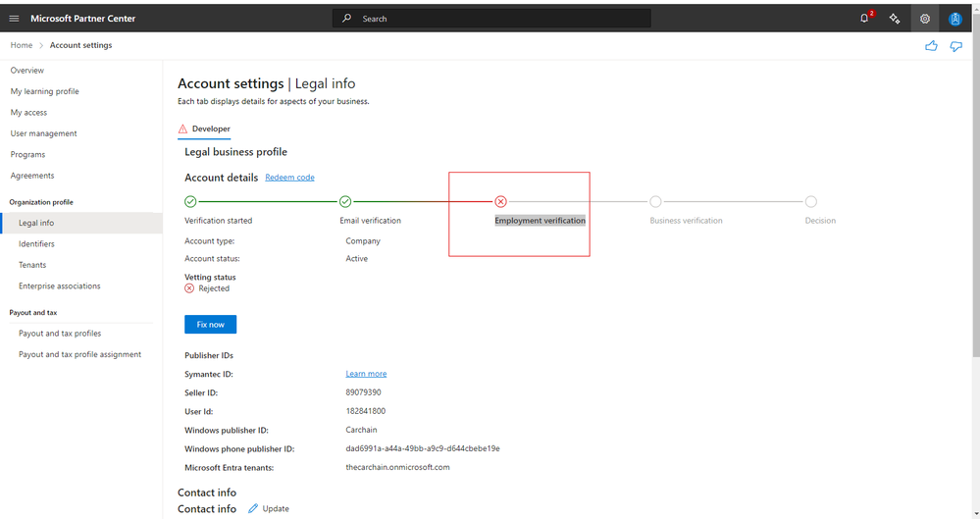Image resolution: width=980 pixels, height=519 pixels.
Task: Click the Account type value Company
Action: tap(363, 240)
